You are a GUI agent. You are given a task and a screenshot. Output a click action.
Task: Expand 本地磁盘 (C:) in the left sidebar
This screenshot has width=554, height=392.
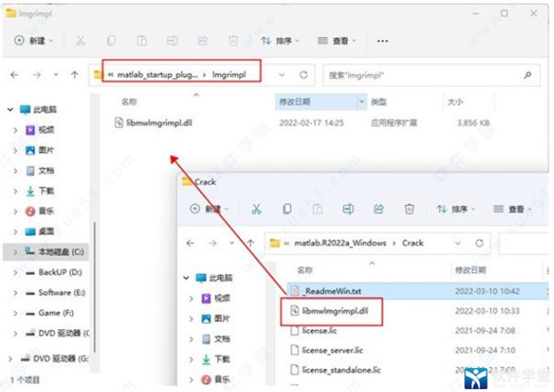point(16,250)
